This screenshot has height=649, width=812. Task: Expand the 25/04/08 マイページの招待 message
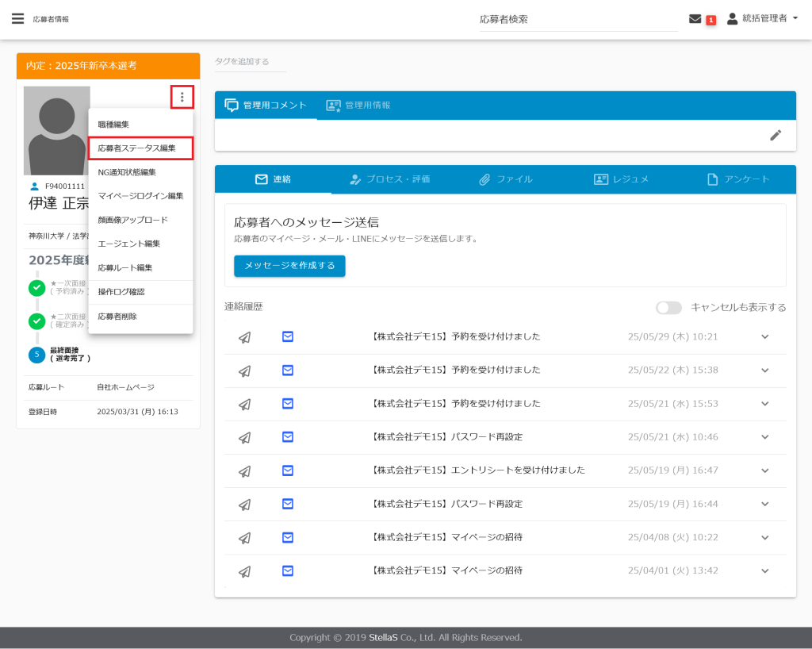click(x=764, y=537)
